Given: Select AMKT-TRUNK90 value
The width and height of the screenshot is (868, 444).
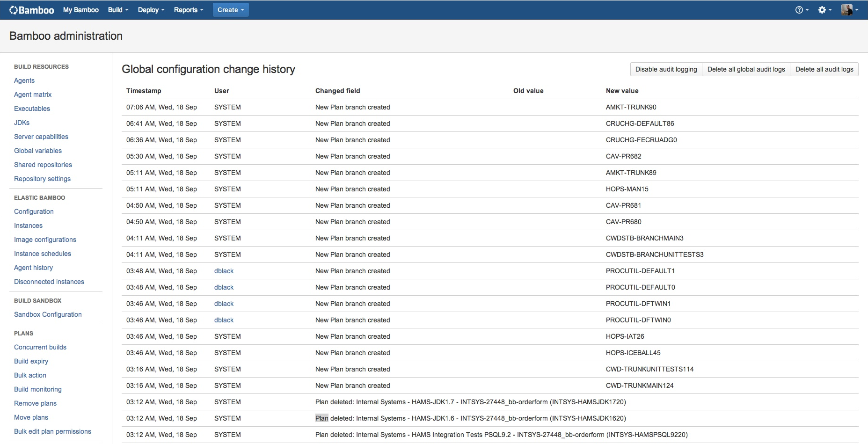Looking at the screenshot, I should 631,107.
